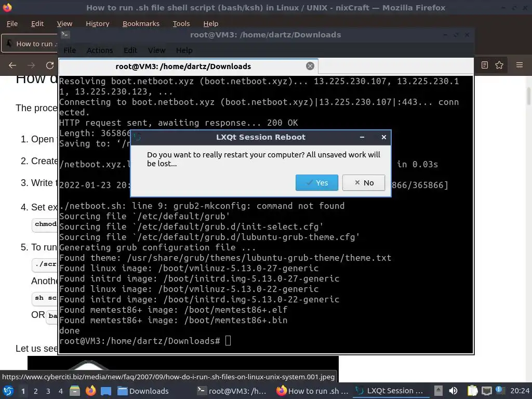This screenshot has width=532, height=399.
Task: Launch file manager from panel quicklaunch
Action: click(x=75, y=391)
